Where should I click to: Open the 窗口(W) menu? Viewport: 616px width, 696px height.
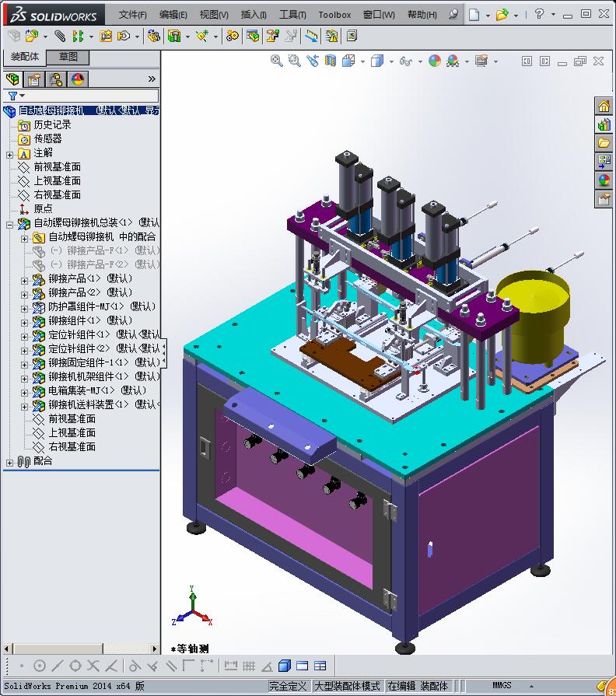point(379,15)
